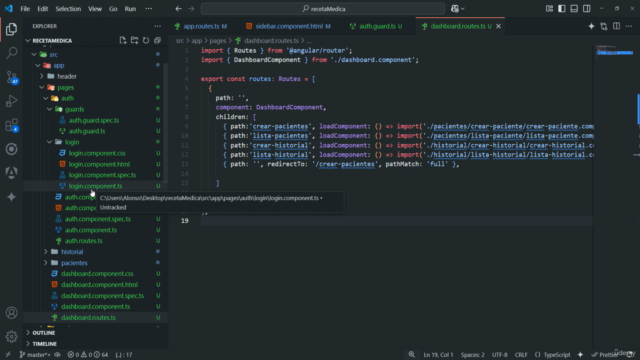The image size is (640, 360).
Task: Open the File menu
Action: tap(25, 9)
